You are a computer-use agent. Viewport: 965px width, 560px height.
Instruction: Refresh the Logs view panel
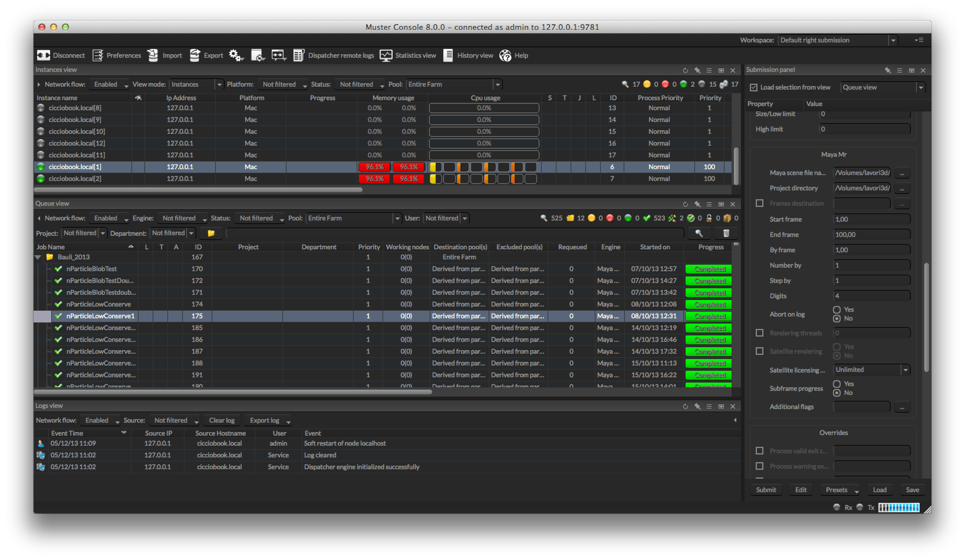pyautogui.click(x=686, y=406)
